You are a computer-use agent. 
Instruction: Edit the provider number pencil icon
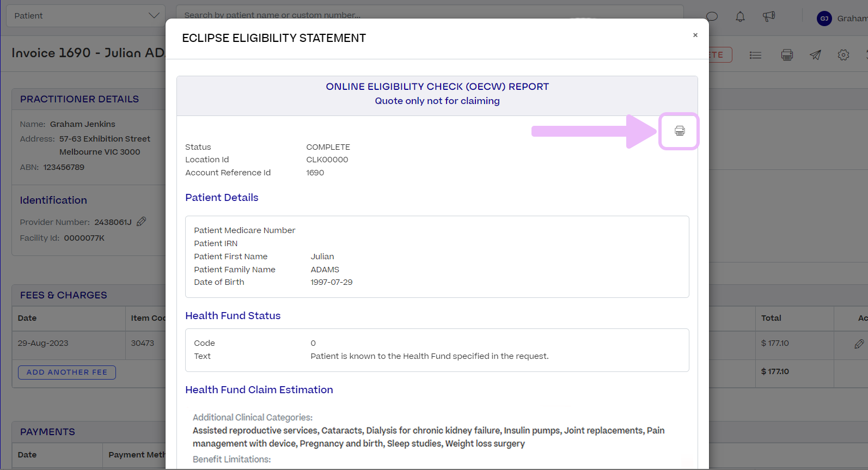point(142,221)
